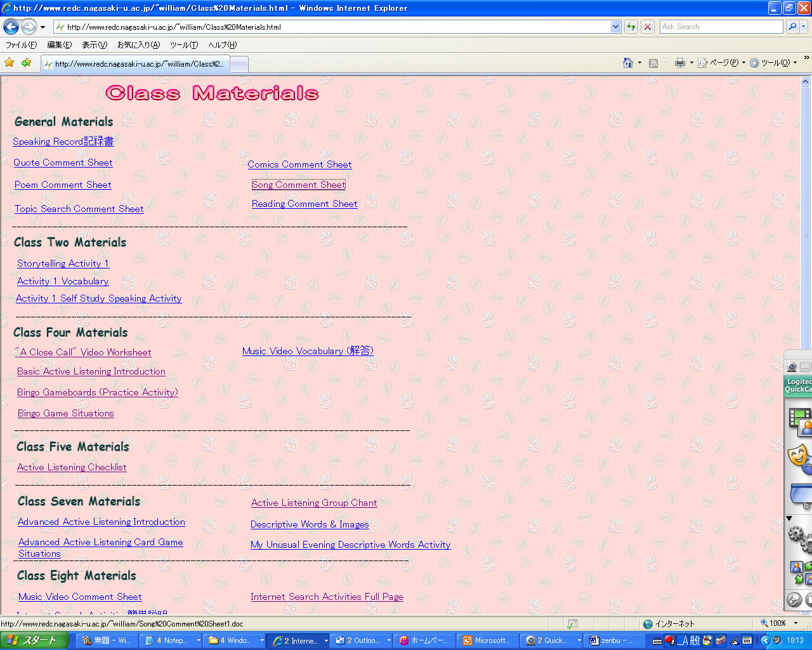This screenshot has height=650, width=812.
Task: Click the browser Back arrow button
Action: point(11,27)
